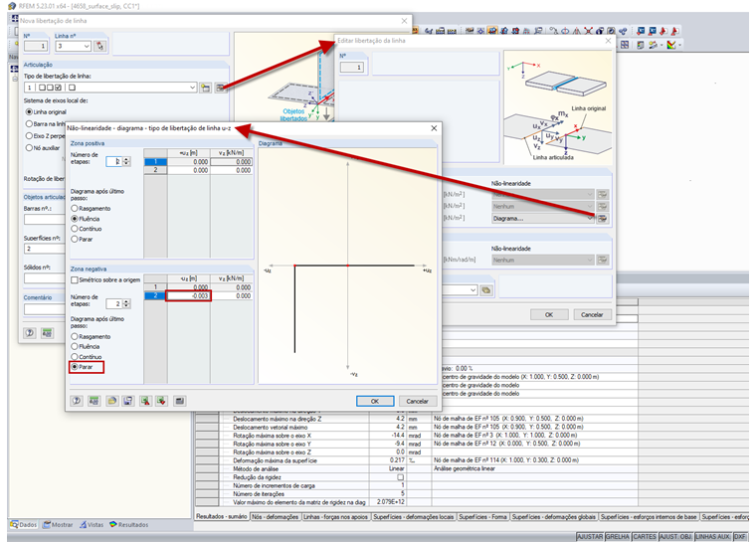
Task: Edit line release type icon
Action: pyautogui.click(x=221, y=88)
